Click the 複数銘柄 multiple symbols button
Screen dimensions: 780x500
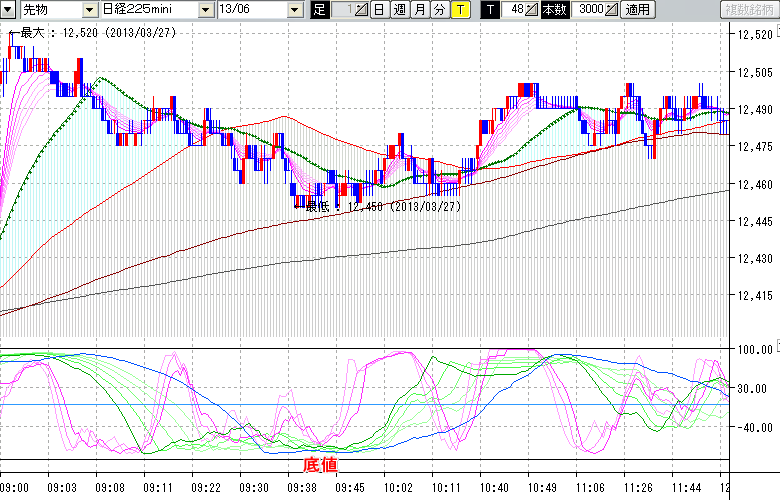coord(749,10)
